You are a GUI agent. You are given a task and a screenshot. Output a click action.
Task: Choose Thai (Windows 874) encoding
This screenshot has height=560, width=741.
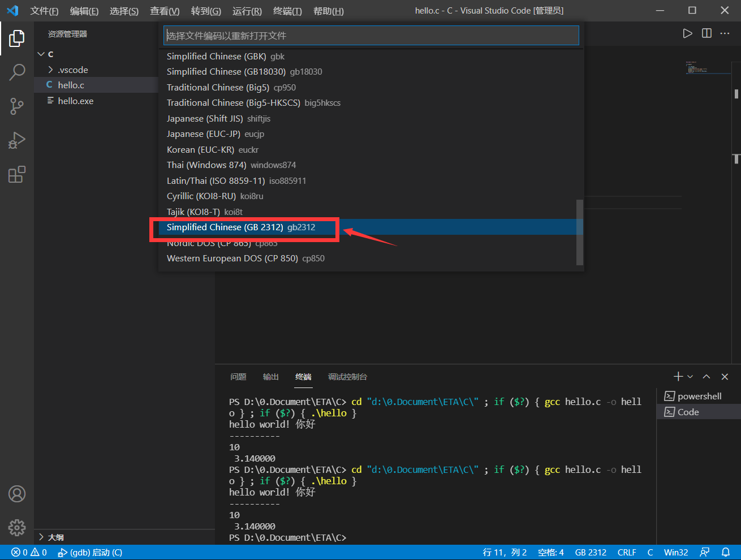tap(371, 165)
